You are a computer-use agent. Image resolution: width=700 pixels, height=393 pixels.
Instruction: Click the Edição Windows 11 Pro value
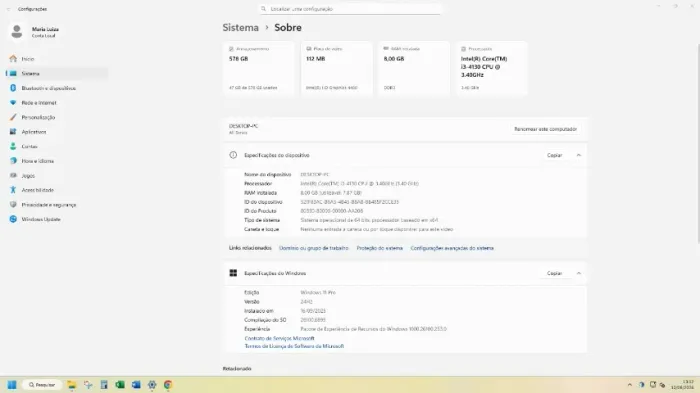[x=318, y=293]
